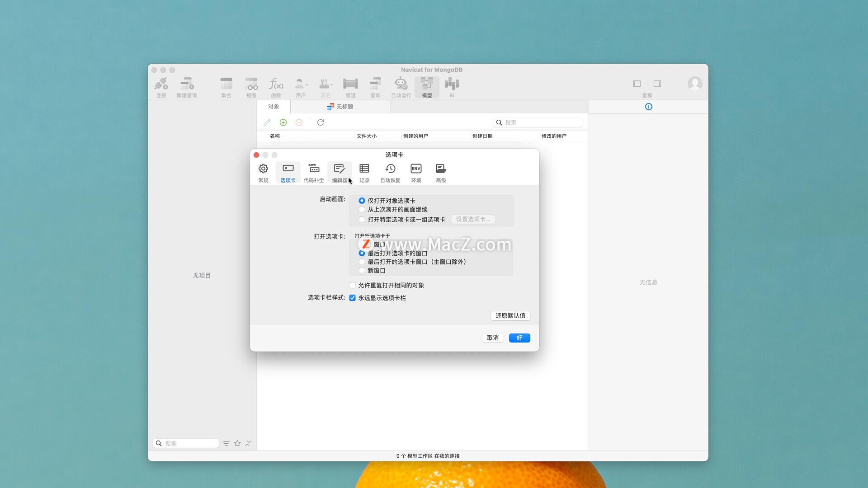Click the 取消 cancel button
The width and height of the screenshot is (868, 488).
click(x=493, y=338)
